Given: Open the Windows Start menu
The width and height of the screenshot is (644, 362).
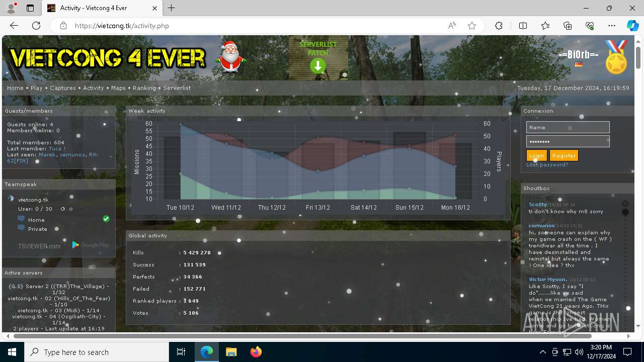Looking at the screenshot, I should (x=12, y=352).
